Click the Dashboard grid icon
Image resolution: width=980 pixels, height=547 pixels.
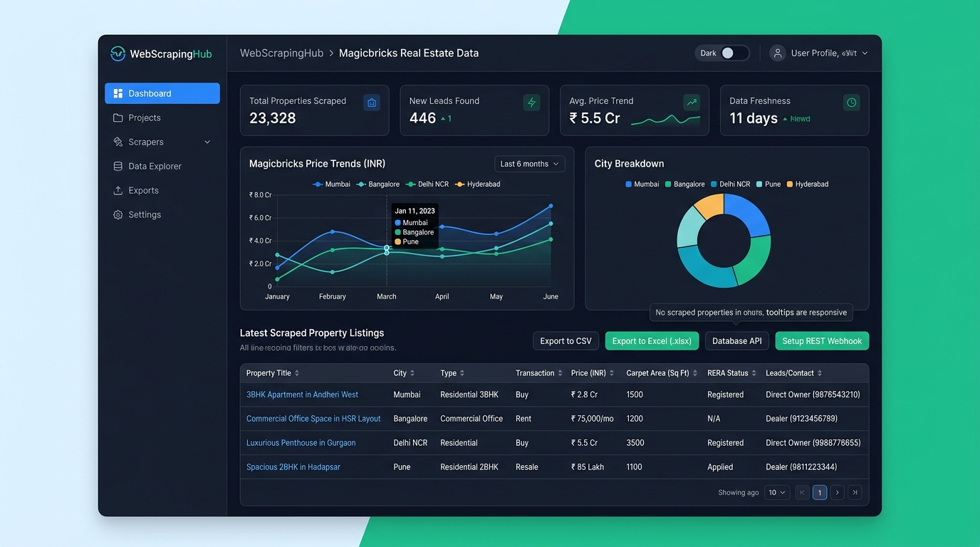118,93
